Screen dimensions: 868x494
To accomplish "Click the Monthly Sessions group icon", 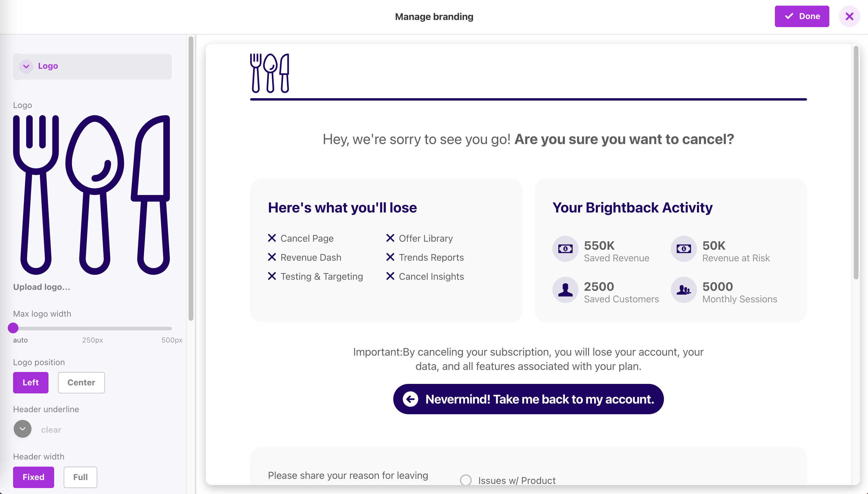I will click(684, 290).
